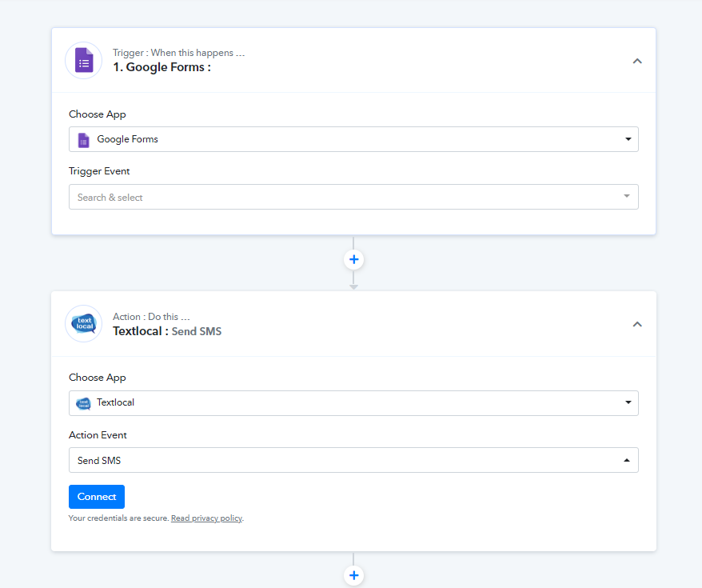This screenshot has width=702, height=588.
Task: Click the 'Action Event' label
Action: (98, 435)
